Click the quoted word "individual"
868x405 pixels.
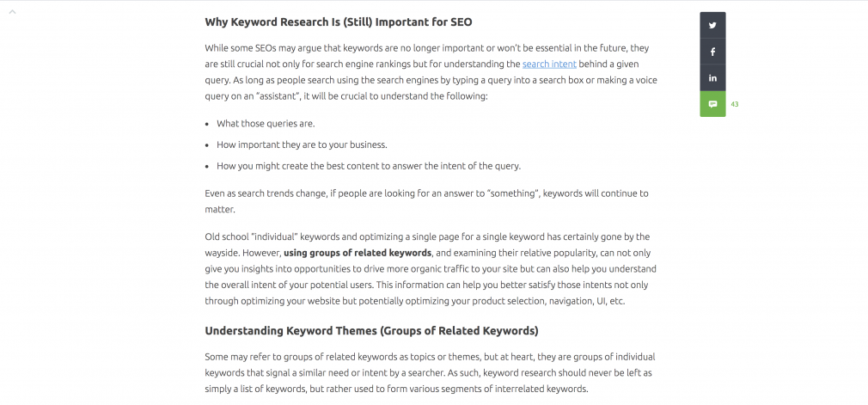click(x=275, y=236)
